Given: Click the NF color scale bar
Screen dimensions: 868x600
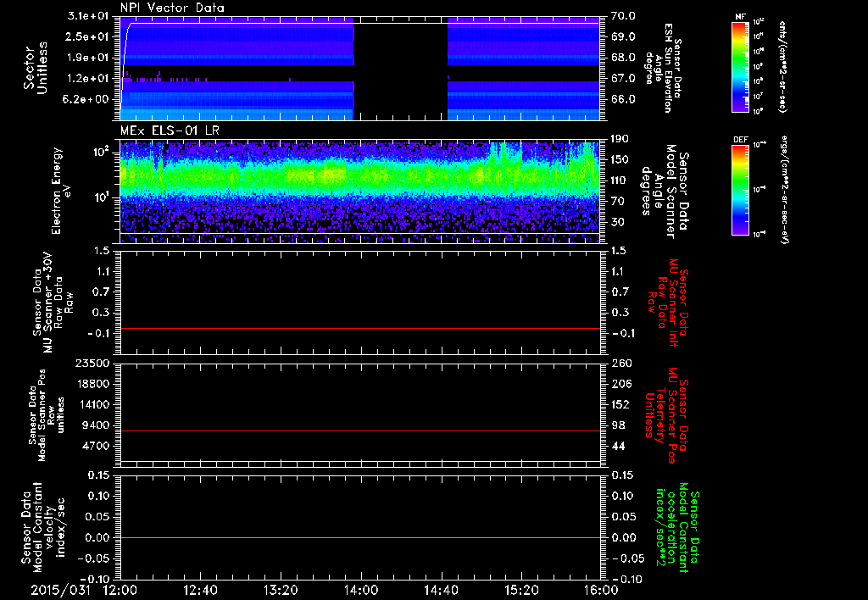Looking at the screenshot, I should (x=740, y=67).
